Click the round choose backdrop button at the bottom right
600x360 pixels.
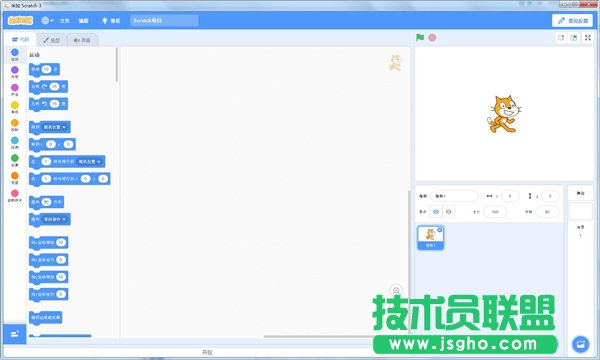click(580, 344)
